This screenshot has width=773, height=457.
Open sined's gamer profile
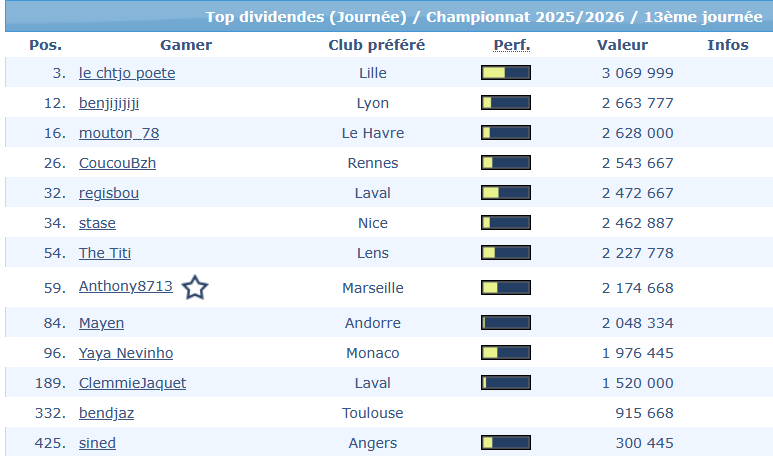click(97, 443)
